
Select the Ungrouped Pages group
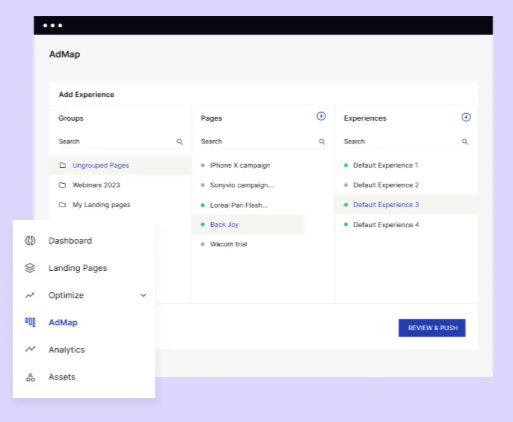120,165
